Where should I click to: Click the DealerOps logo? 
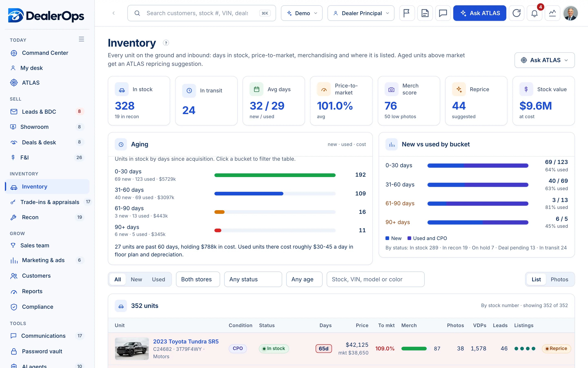[x=46, y=15]
